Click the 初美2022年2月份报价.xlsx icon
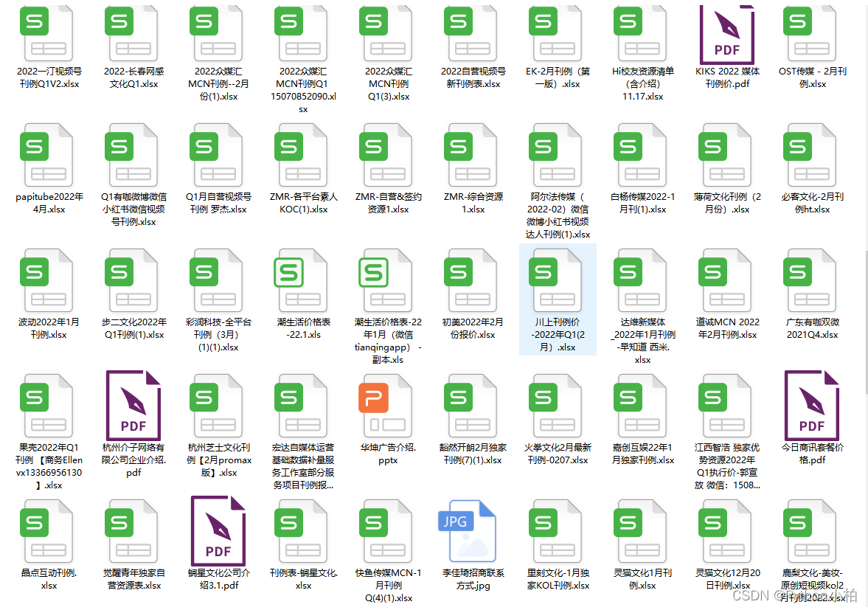 pos(471,280)
